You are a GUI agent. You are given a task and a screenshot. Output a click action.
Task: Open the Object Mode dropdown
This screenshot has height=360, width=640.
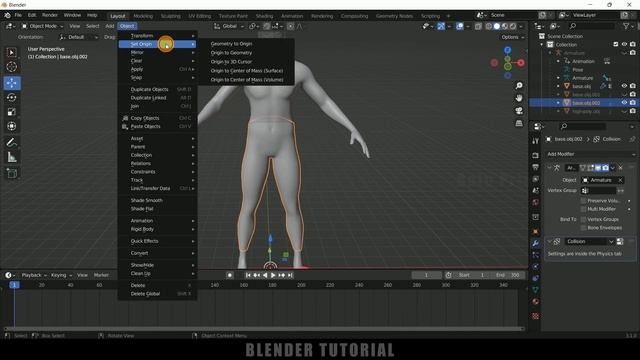coord(42,26)
